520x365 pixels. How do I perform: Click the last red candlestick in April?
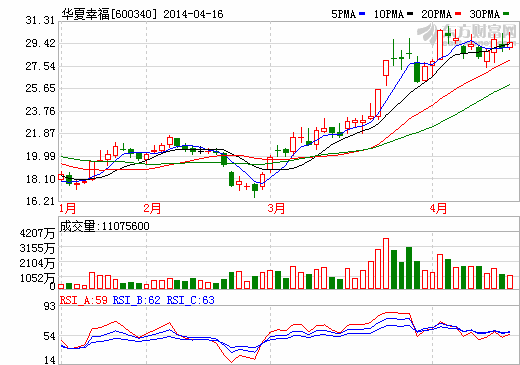coord(510,45)
